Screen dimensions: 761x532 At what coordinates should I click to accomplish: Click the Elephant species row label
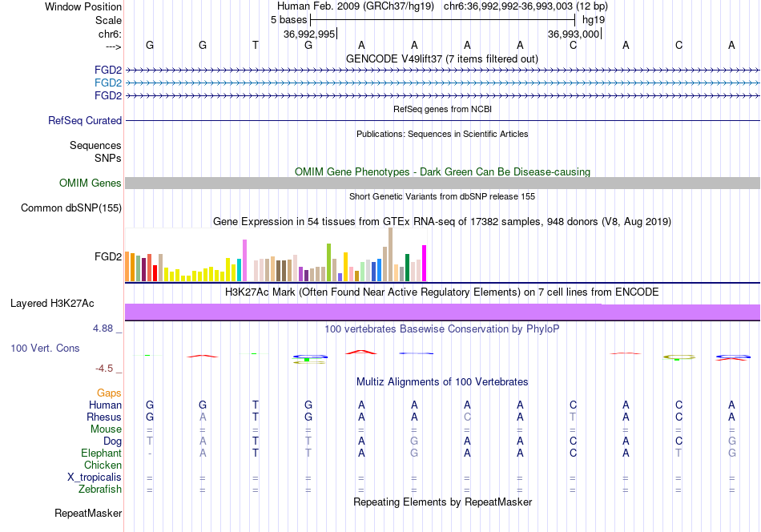click(x=101, y=453)
